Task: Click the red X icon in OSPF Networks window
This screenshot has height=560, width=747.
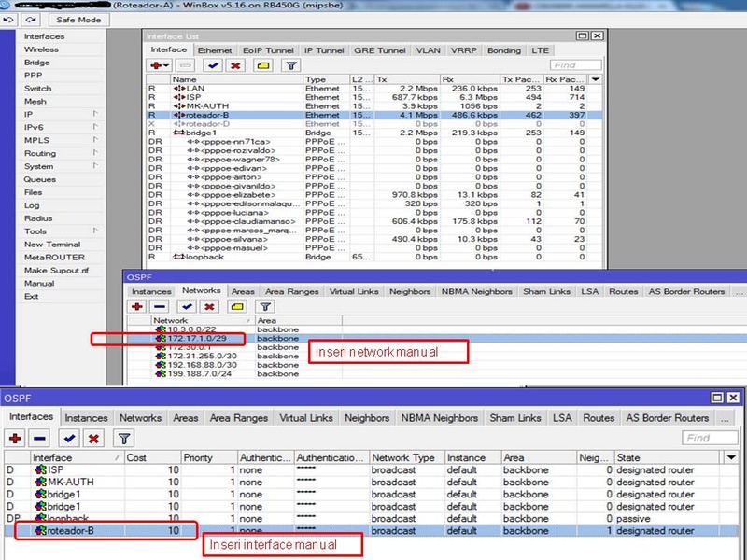Action: point(209,306)
